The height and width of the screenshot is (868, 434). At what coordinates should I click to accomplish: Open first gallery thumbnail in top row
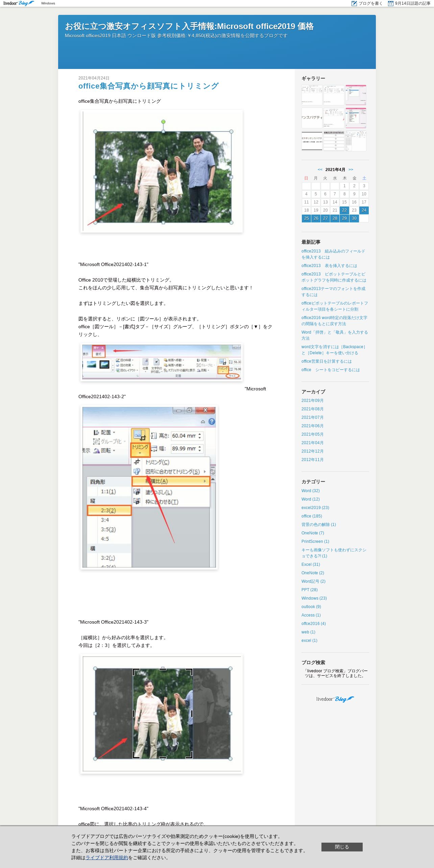(312, 95)
